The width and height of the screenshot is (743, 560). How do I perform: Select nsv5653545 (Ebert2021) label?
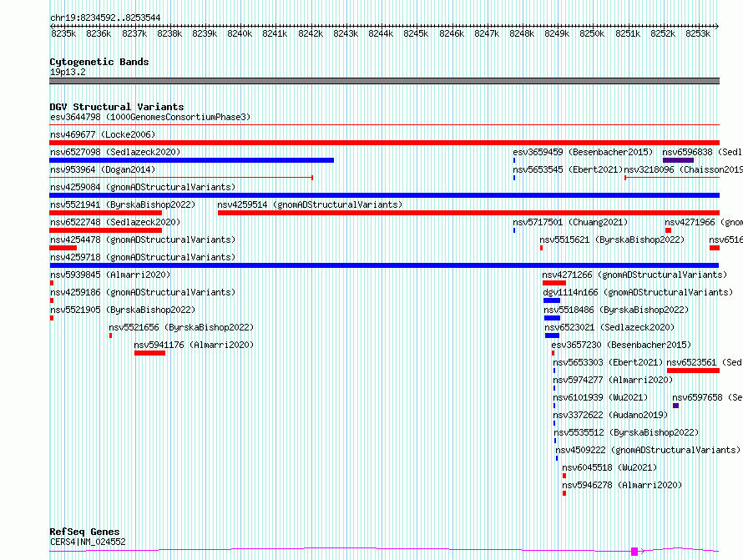point(568,169)
